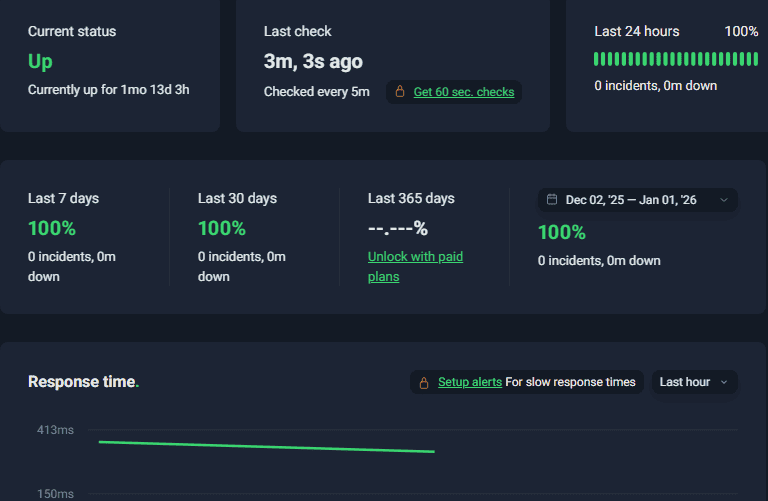Click lock icon beside Setup alerts
Viewport: 768px width, 501px height.
(x=424, y=382)
